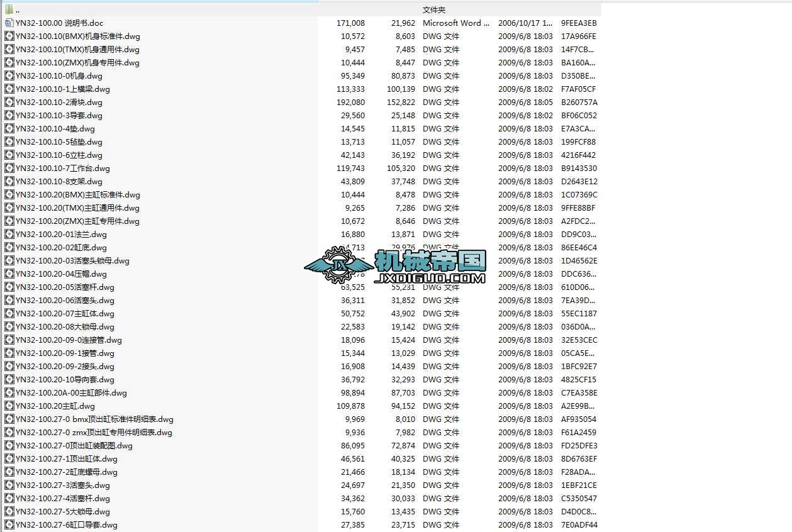Screen dimensions: 792x532
Task: Click the icon of YN32-100.20(TMX)主缸通用件.dwg
Action: (x=9, y=208)
